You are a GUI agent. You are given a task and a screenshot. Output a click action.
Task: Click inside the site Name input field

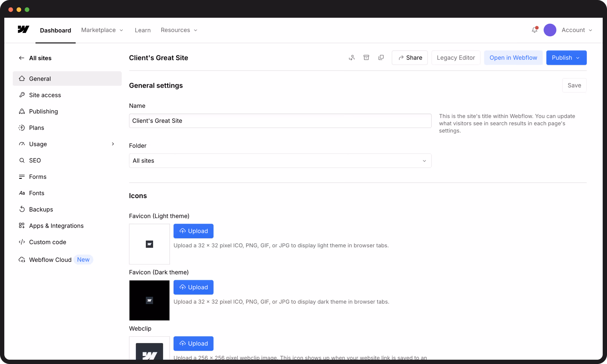(x=280, y=121)
